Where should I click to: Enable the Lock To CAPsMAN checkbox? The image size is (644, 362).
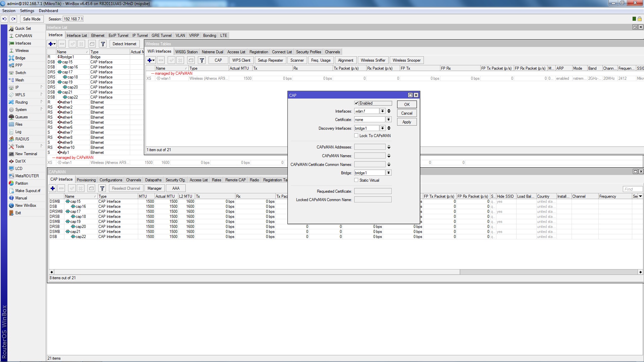(x=356, y=136)
